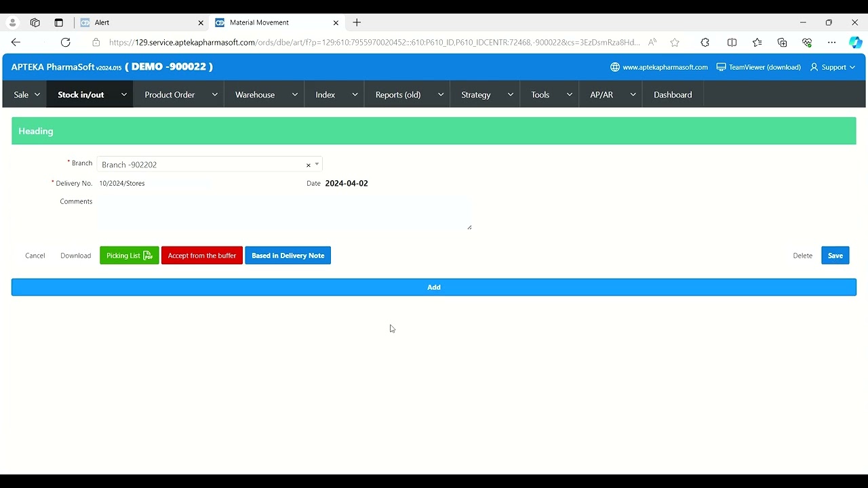Open the Reports (old) menu
868x488 pixels.
(x=398, y=95)
